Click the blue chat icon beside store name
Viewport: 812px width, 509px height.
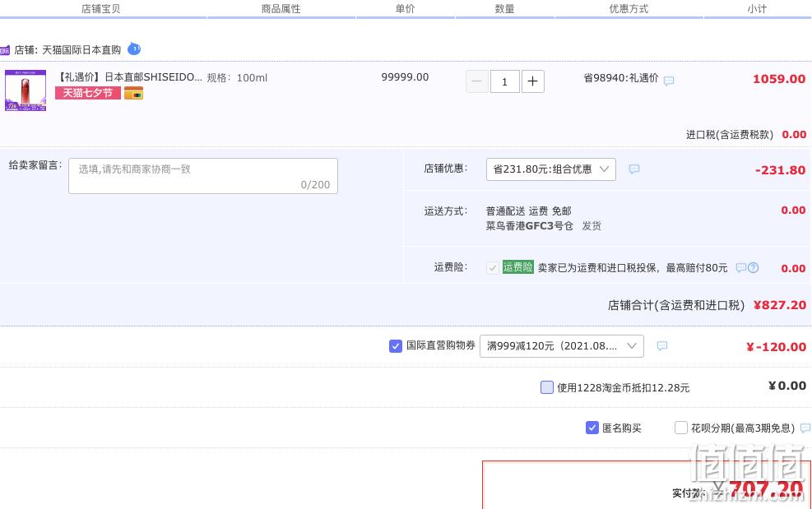[x=134, y=49]
